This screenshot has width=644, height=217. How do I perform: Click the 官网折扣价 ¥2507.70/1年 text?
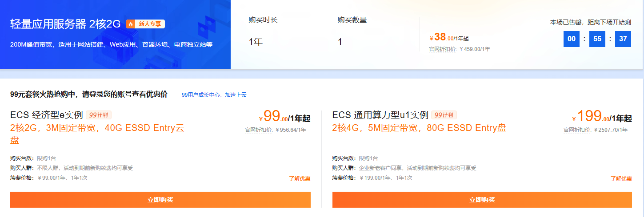[x=596, y=130]
